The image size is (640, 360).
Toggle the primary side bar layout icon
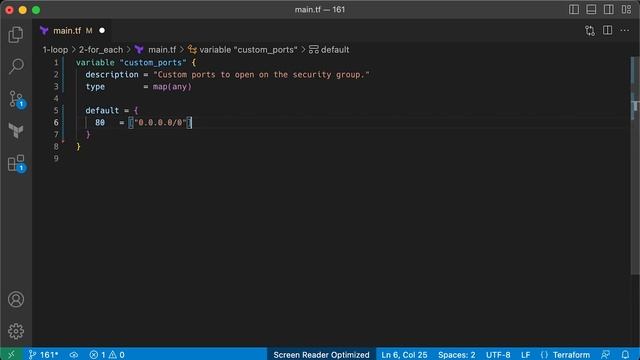573,9
